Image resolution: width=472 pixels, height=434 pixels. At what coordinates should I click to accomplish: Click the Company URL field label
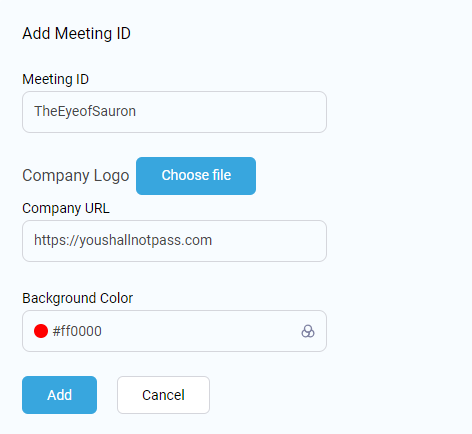[x=66, y=208]
